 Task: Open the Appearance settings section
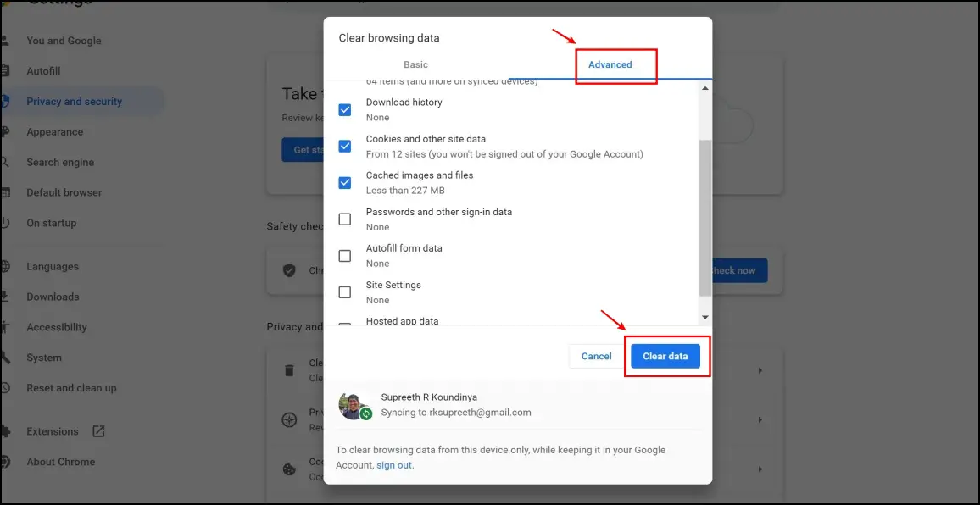[x=54, y=132]
